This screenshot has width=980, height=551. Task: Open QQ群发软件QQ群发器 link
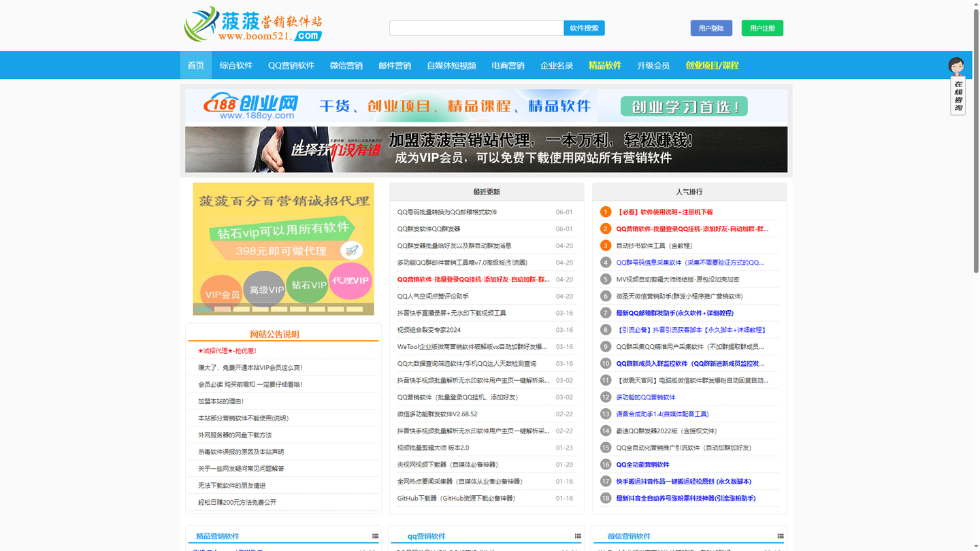point(429,229)
